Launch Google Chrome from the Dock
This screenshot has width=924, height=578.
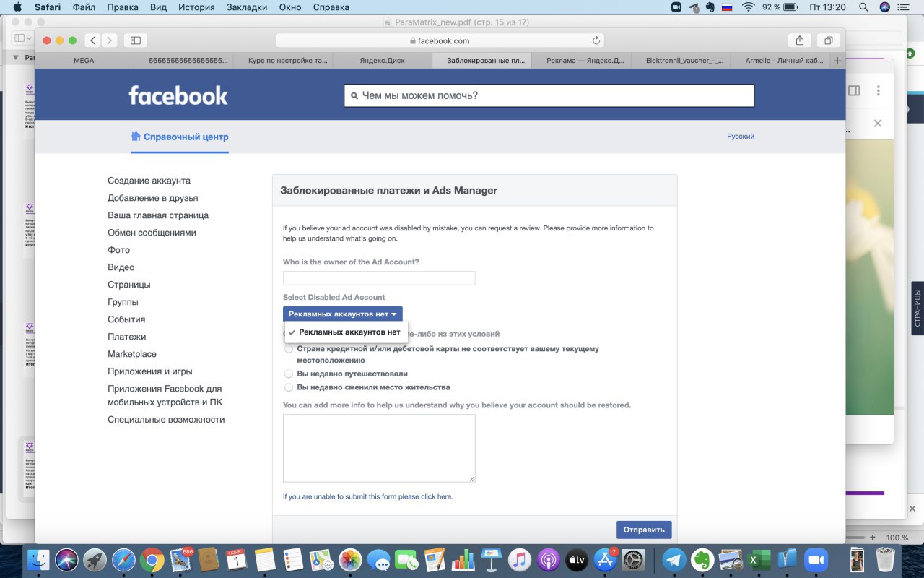152,559
